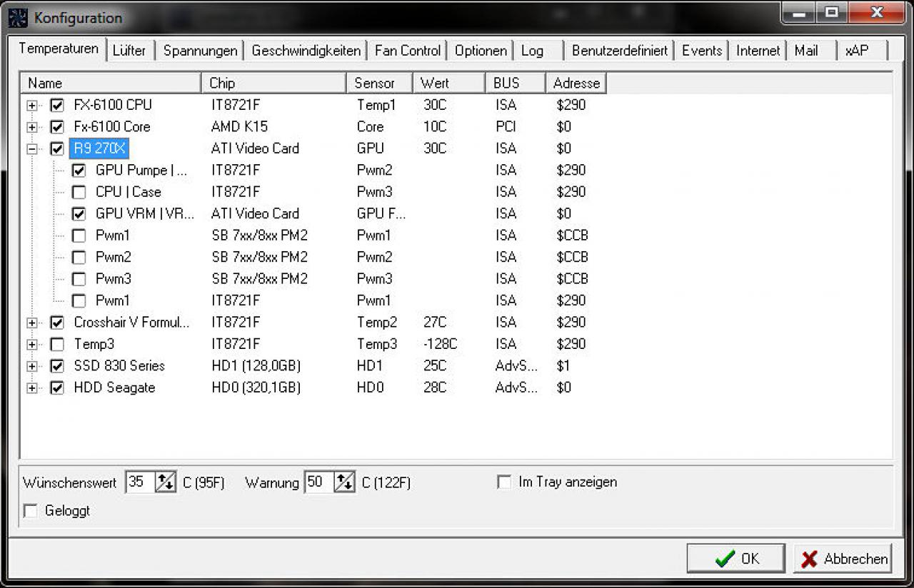Uncheck the FX-6100 CPU checkbox

coord(57,106)
